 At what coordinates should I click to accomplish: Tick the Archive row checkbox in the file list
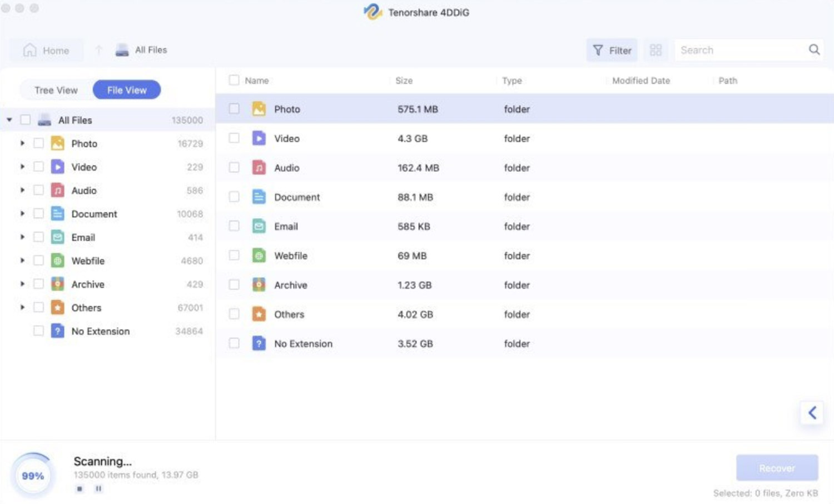234,285
